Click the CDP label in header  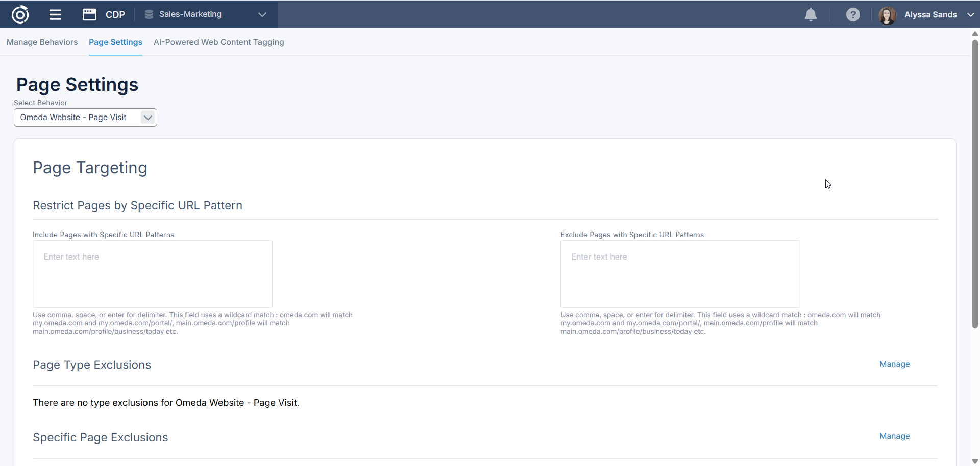115,14
